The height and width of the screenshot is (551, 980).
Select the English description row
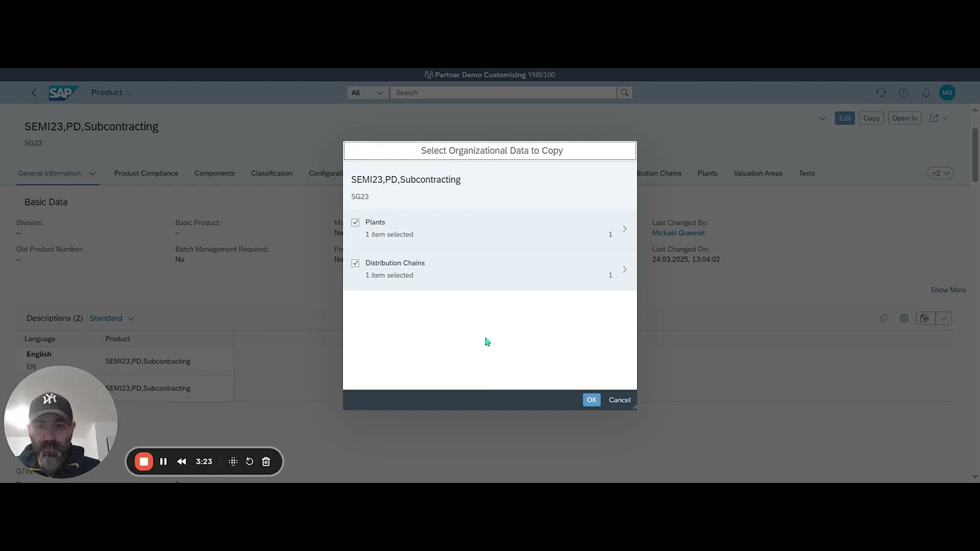(125, 361)
